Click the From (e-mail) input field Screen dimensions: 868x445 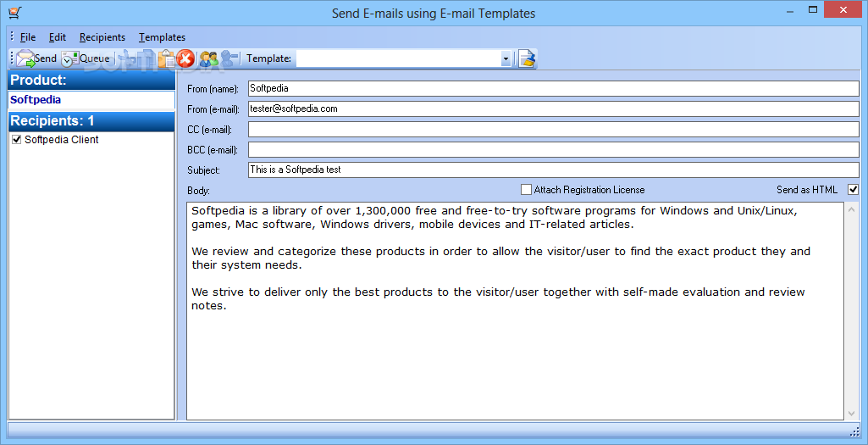[554, 108]
